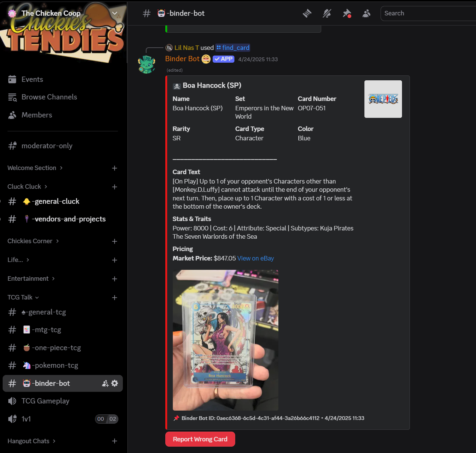Click the Browse Channels list icon
476x453 pixels.
[12, 97]
